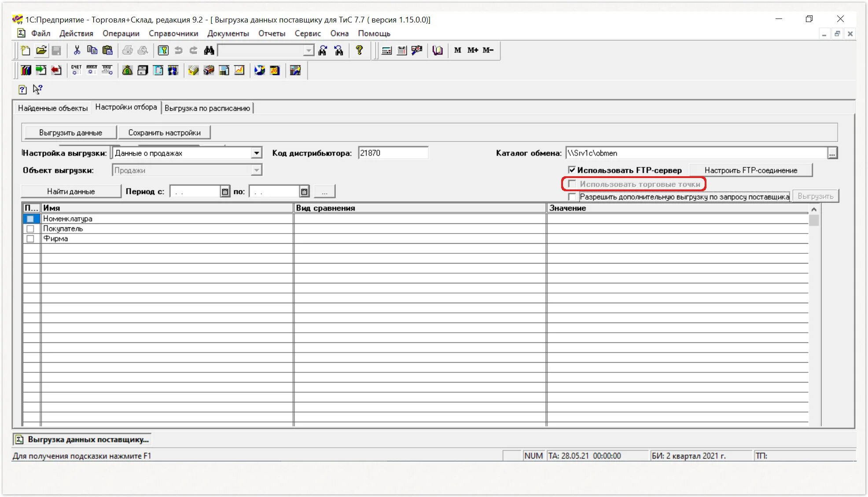Viewport: 868px width, 497px height.
Task: Click the Выгрузить данные button
Action: point(70,133)
